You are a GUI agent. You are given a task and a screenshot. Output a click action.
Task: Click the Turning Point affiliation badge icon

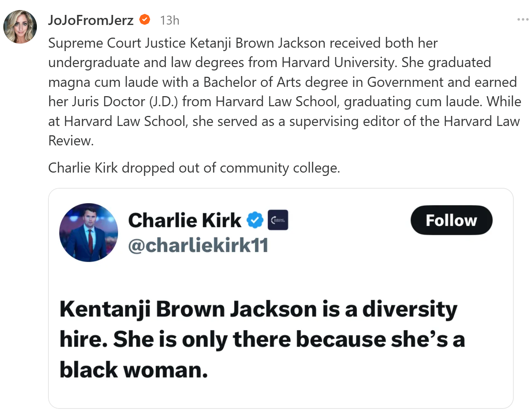(x=278, y=220)
